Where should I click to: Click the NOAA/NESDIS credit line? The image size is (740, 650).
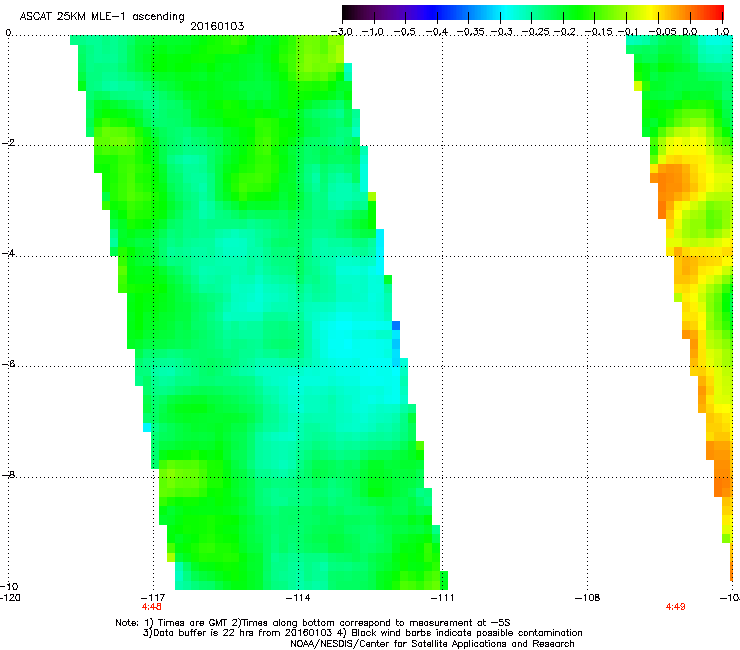coord(432,644)
